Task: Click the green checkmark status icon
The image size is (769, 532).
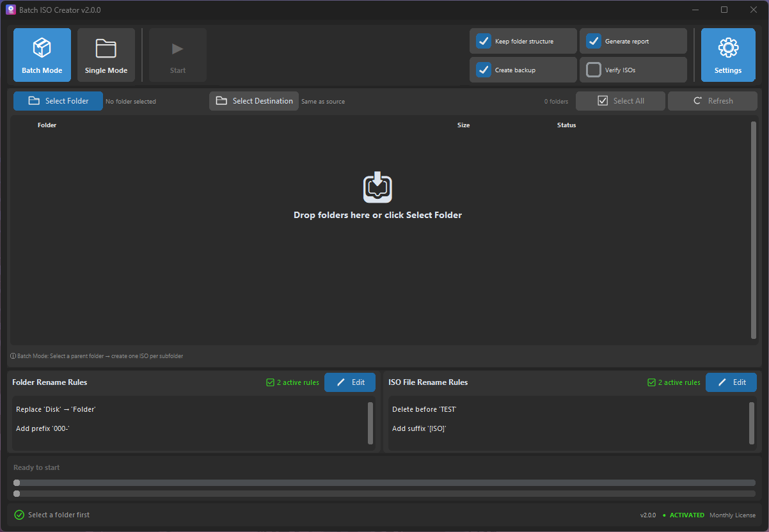Action: click(19, 515)
